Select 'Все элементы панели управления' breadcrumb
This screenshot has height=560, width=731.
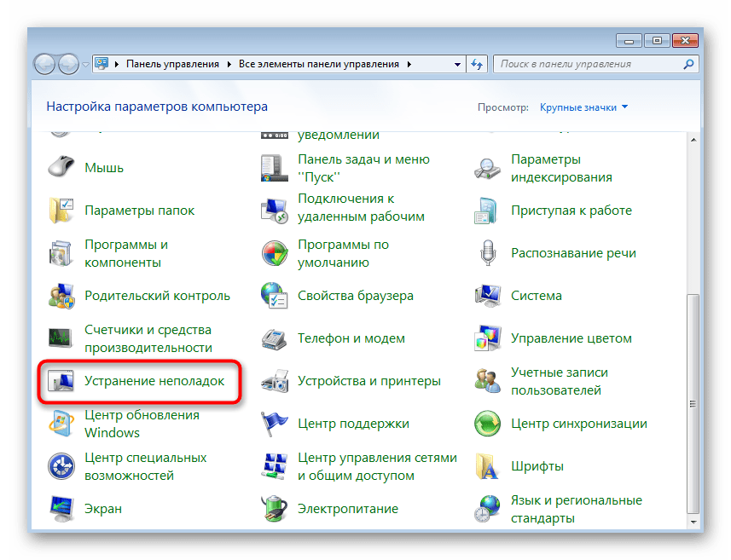click(319, 64)
